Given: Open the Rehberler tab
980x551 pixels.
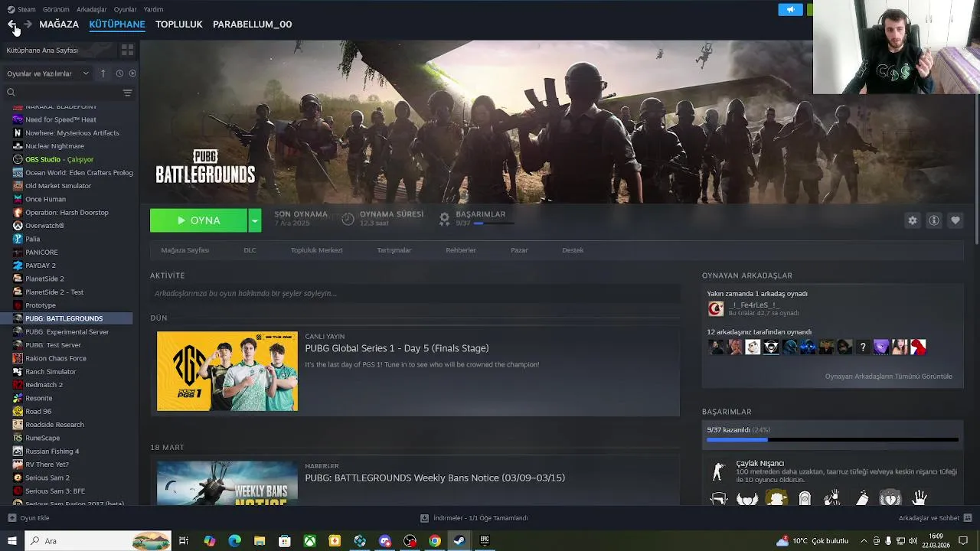Looking at the screenshot, I should 461,250.
